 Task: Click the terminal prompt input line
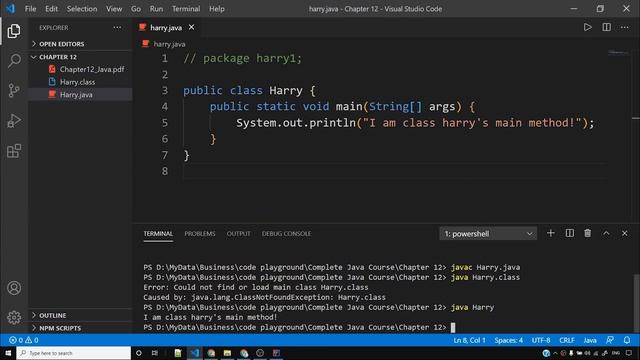298,327
